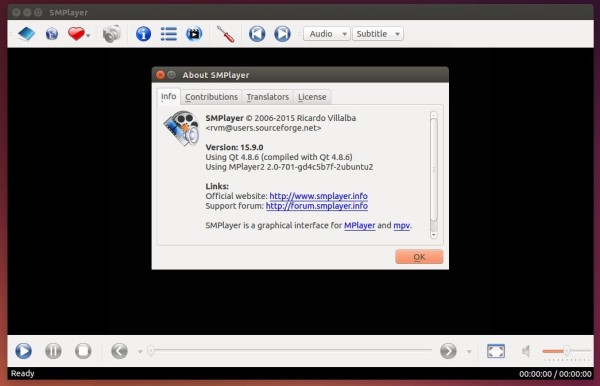Fast forward using the right arrow button
The image size is (600, 386).
click(448, 351)
